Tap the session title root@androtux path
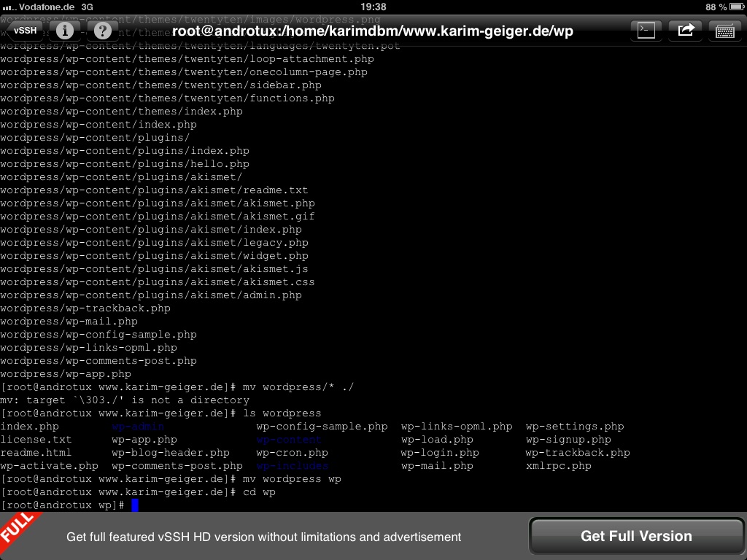This screenshot has height=560, width=747. [372, 31]
